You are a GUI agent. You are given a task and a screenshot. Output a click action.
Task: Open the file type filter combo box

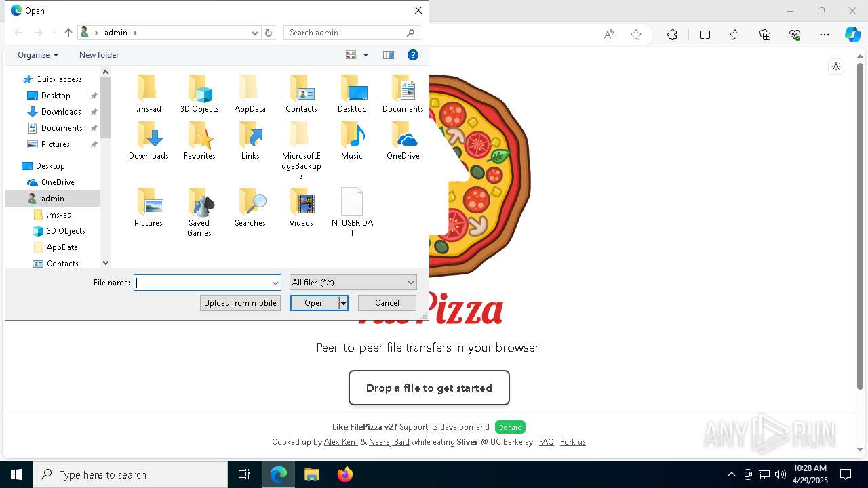(x=353, y=283)
